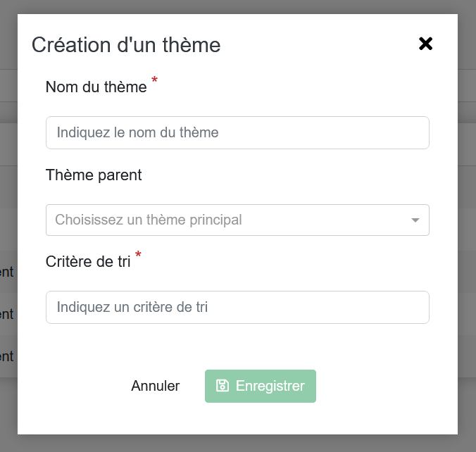Focus the 'Indiquez le nom du thème' field
The height and width of the screenshot is (452, 476).
(237, 132)
